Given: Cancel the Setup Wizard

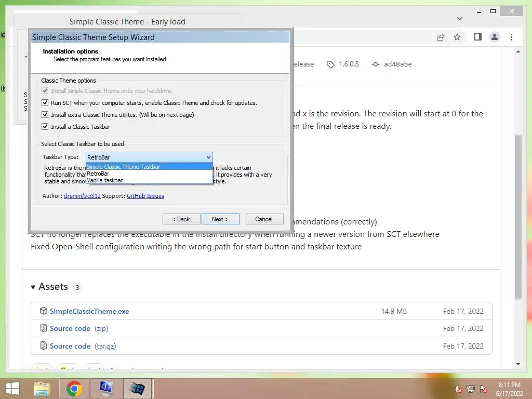Looking at the screenshot, I should [x=264, y=219].
